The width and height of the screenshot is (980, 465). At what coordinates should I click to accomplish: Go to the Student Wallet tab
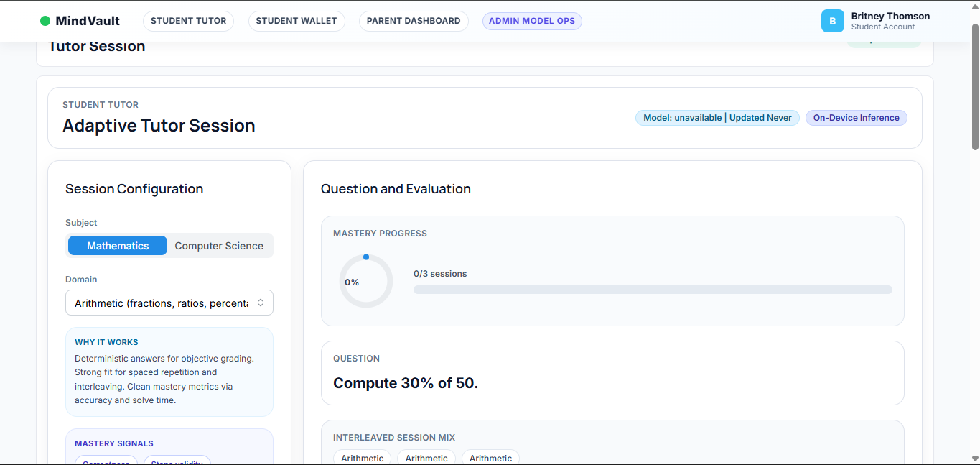tap(297, 21)
